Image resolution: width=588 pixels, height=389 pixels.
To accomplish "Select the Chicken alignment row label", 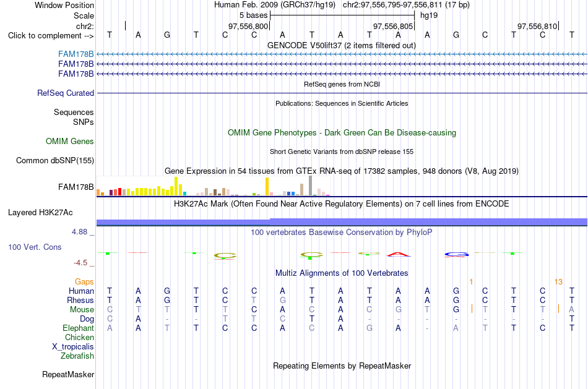I will click(x=79, y=338).
